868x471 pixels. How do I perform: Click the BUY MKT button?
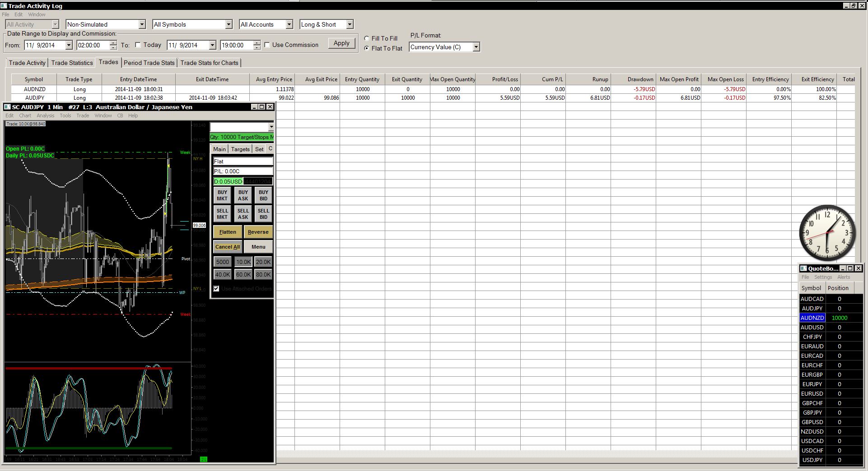point(222,195)
